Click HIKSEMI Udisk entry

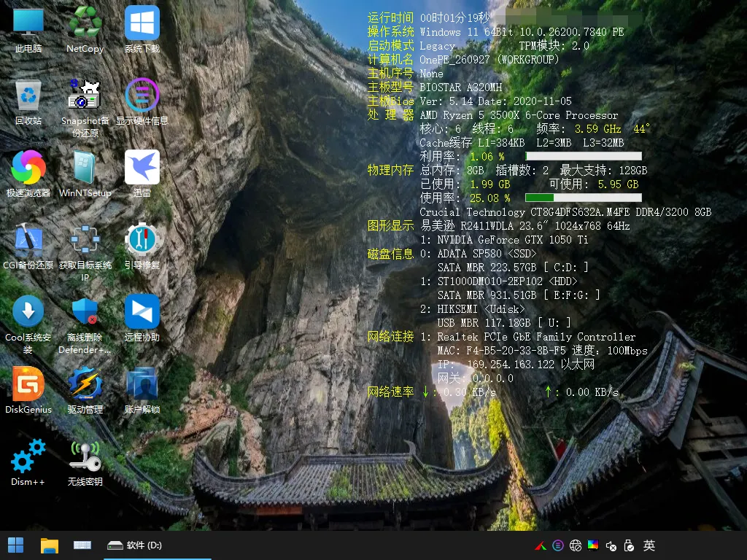(473, 309)
